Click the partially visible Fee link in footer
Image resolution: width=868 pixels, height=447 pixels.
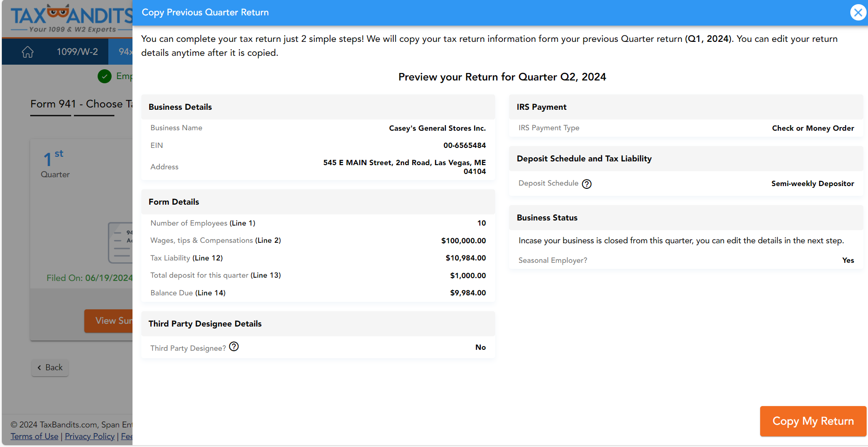(x=126, y=436)
